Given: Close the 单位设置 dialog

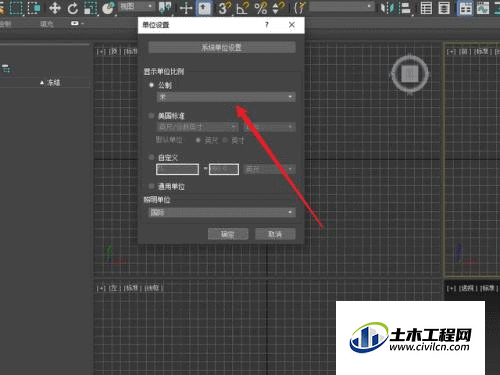Looking at the screenshot, I should [x=292, y=25].
